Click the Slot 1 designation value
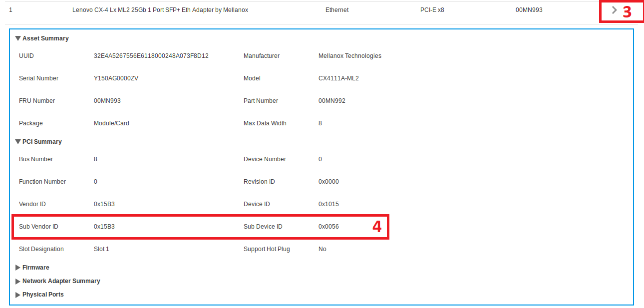Screen dimensions: 644x308 point(101,249)
